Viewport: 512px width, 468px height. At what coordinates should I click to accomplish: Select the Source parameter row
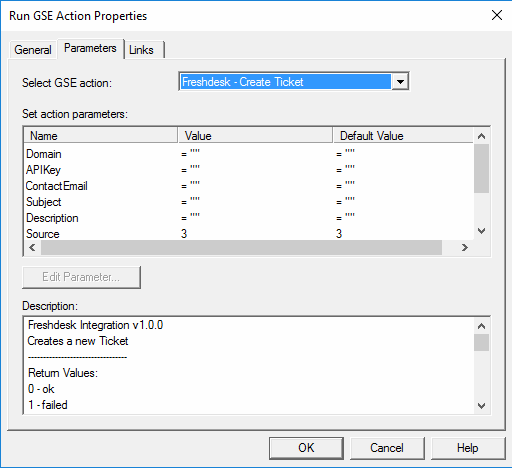[x=249, y=234]
